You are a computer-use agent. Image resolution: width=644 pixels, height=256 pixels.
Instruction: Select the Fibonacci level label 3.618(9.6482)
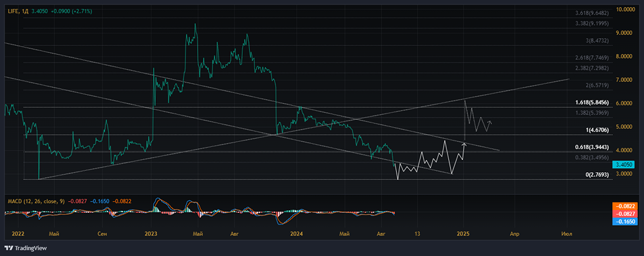[592, 13]
